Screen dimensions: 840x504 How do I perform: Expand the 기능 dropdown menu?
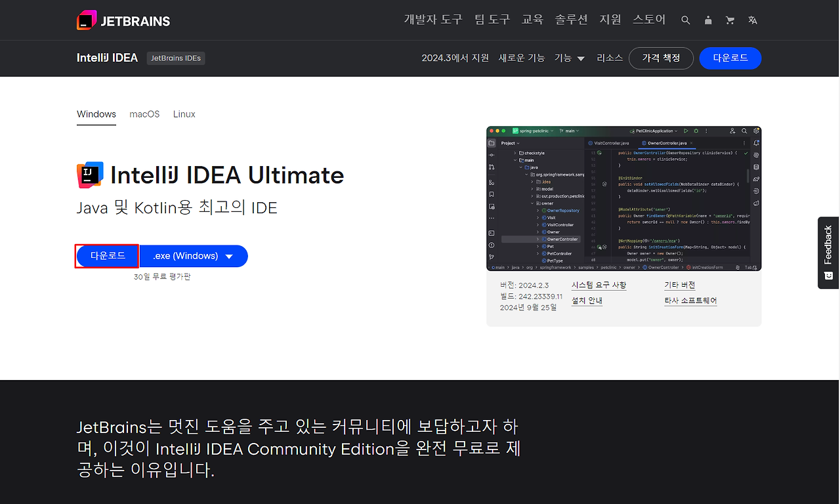pyautogui.click(x=570, y=58)
